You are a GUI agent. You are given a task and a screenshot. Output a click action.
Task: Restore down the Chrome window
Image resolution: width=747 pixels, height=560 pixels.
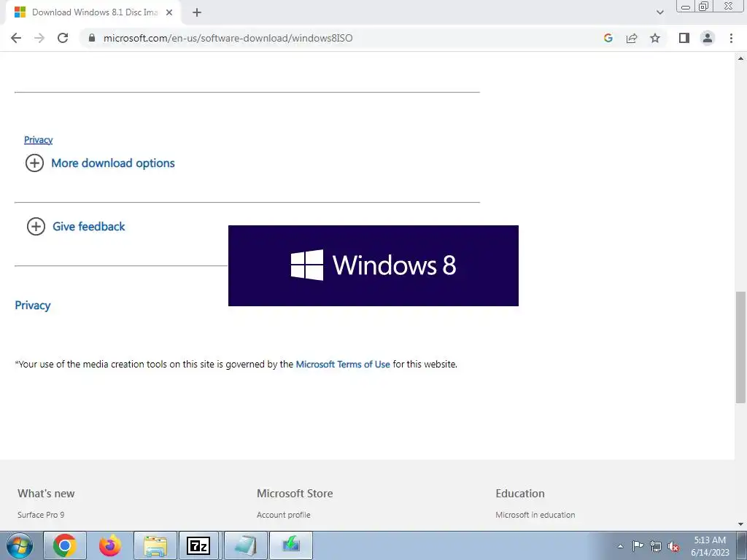click(703, 6)
